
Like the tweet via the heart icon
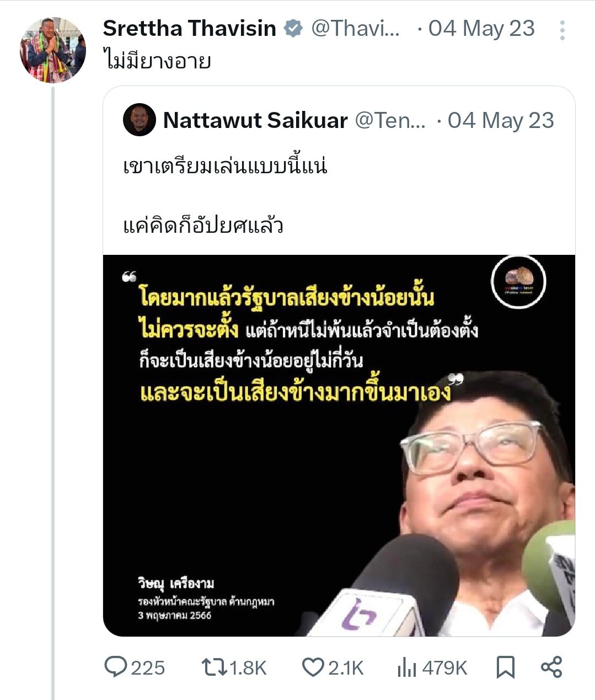tap(313, 667)
